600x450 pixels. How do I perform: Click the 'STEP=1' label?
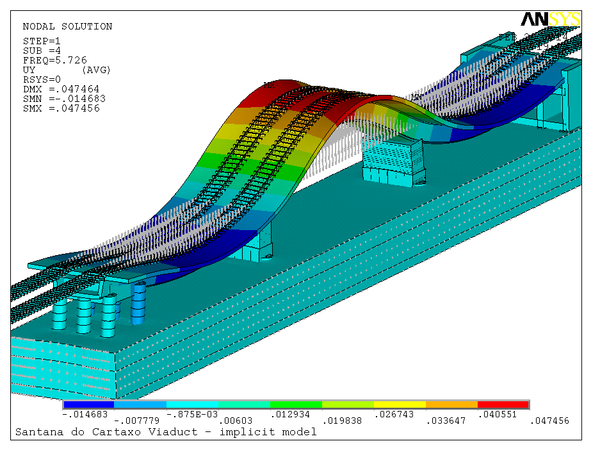point(41,41)
